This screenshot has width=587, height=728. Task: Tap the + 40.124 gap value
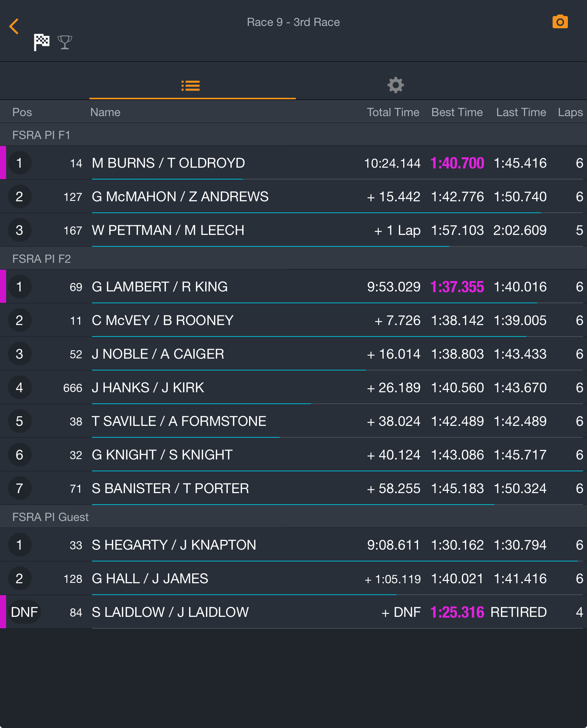click(394, 455)
